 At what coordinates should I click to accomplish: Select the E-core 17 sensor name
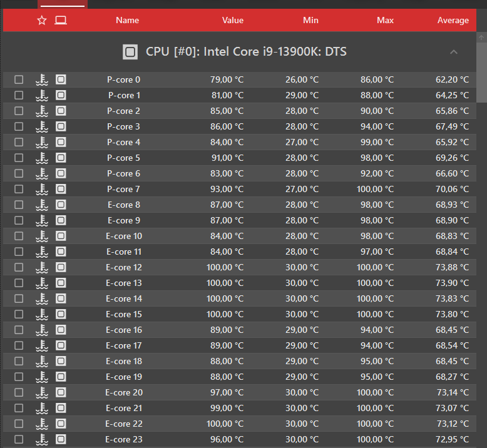pos(123,345)
